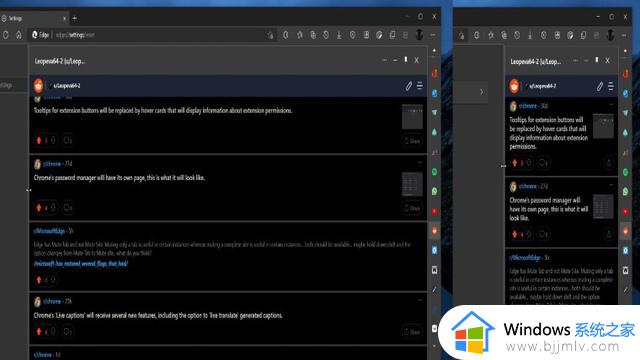Click the home icon left of the address bar
640x360 pixels.
click(x=19, y=35)
